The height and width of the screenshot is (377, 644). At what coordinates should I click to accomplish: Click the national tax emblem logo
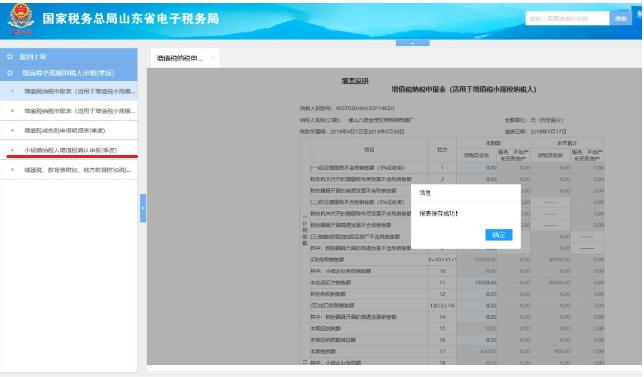click(21, 18)
